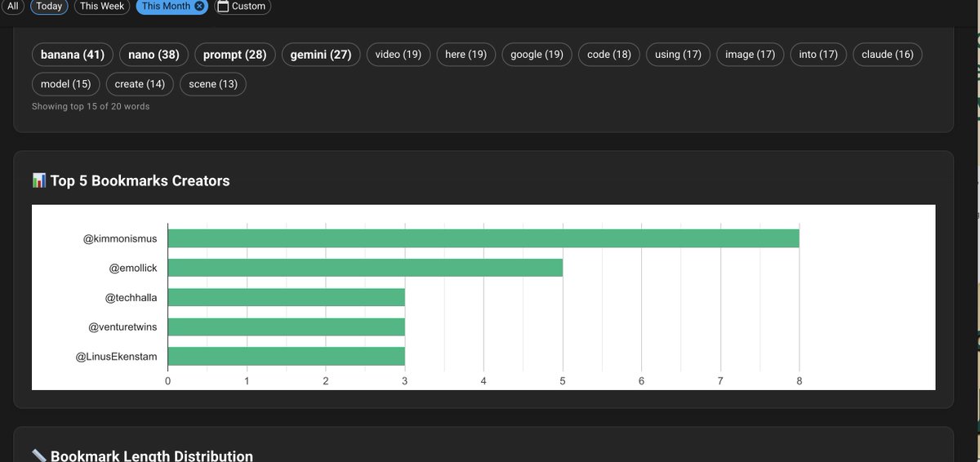Viewport: 980px width, 462px height.
Task: Open the Custom date range
Action: pyautogui.click(x=241, y=6)
